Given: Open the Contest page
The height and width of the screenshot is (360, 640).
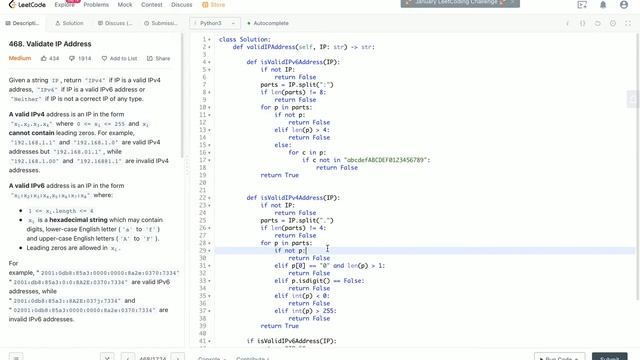Looking at the screenshot, I should point(151,5).
